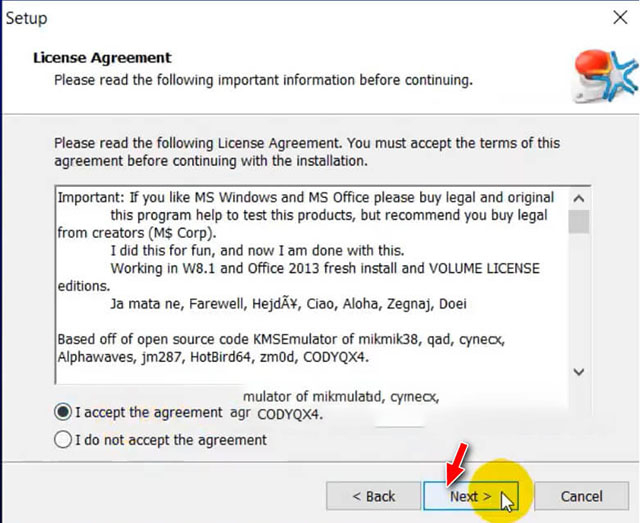The width and height of the screenshot is (640, 523).
Task: Click the empty scrollbar track below the thumb
Action: click(579, 297)
